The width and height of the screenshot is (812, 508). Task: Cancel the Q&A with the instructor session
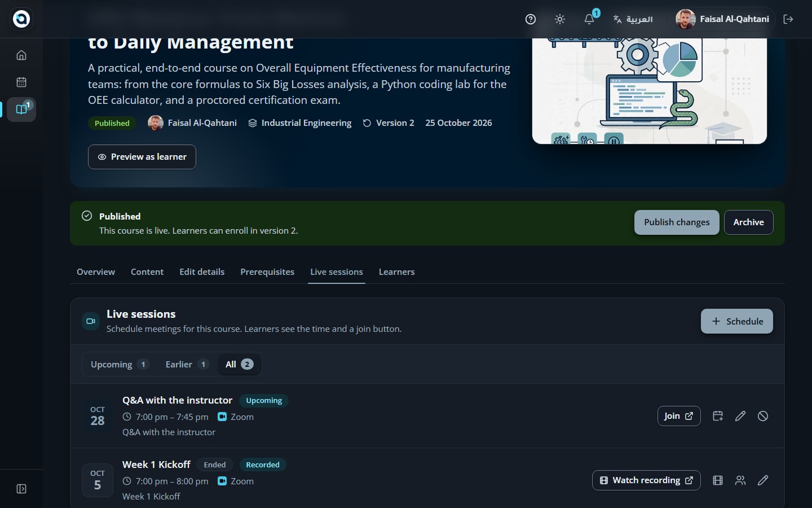(763, 416)
